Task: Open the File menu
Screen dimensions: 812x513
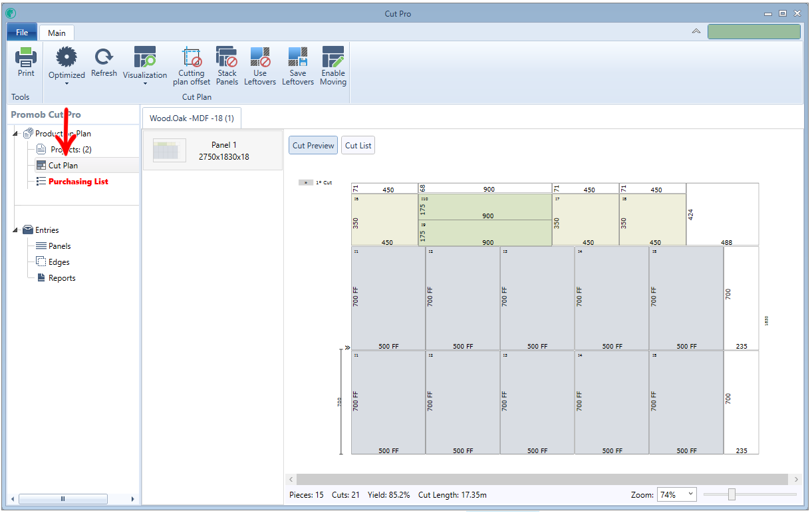Action: click(22, 33)
